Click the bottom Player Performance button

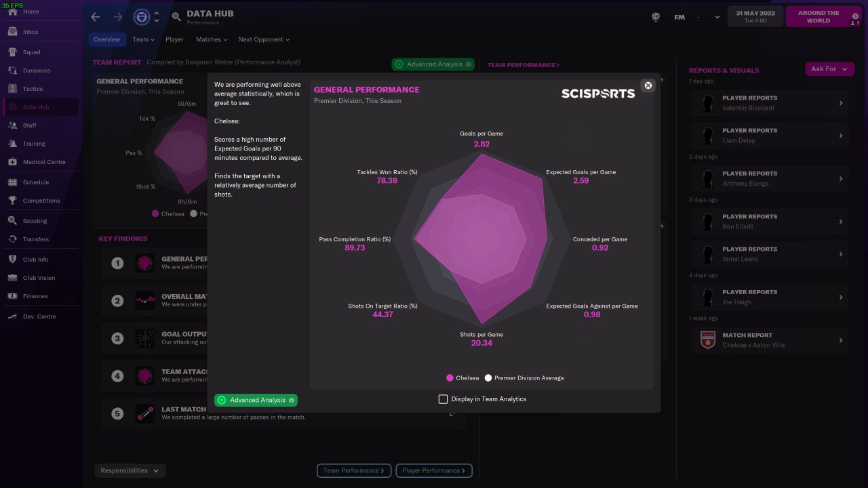434,470
